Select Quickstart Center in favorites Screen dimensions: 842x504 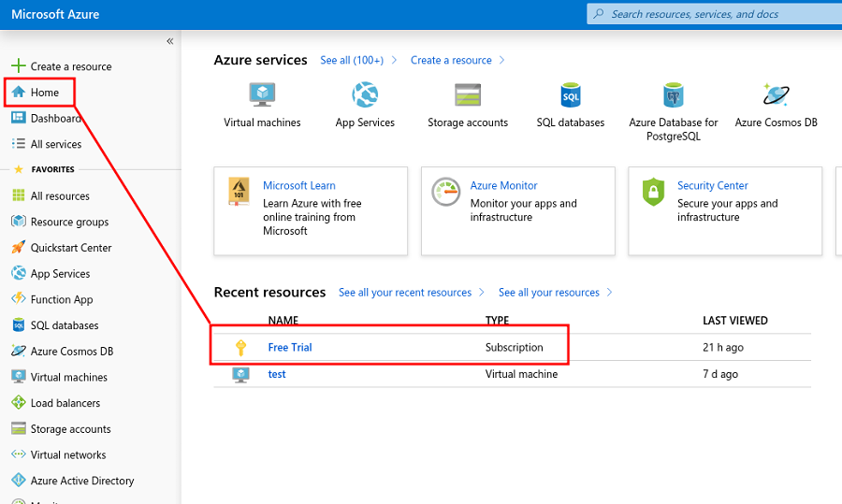tap(71, 248)
